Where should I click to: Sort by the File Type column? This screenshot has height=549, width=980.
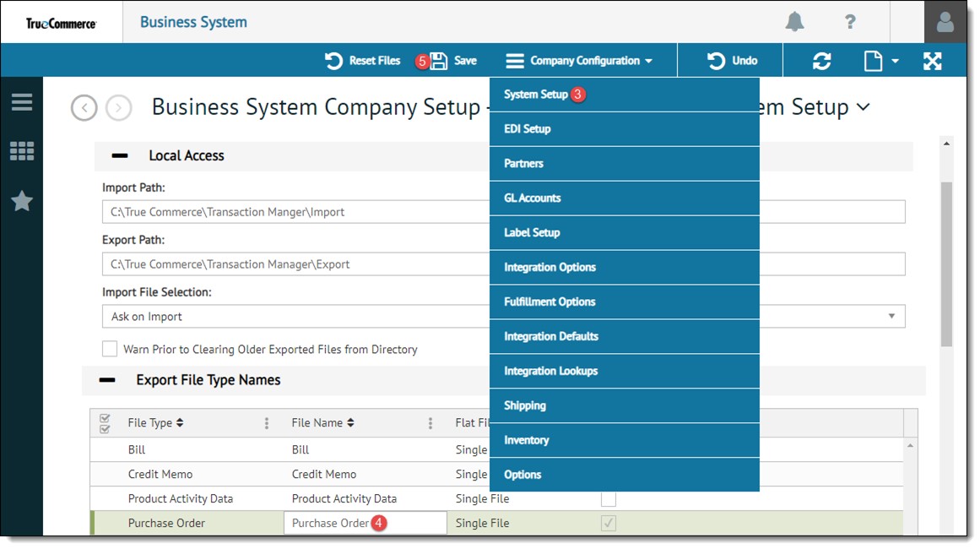coord(155,422)
